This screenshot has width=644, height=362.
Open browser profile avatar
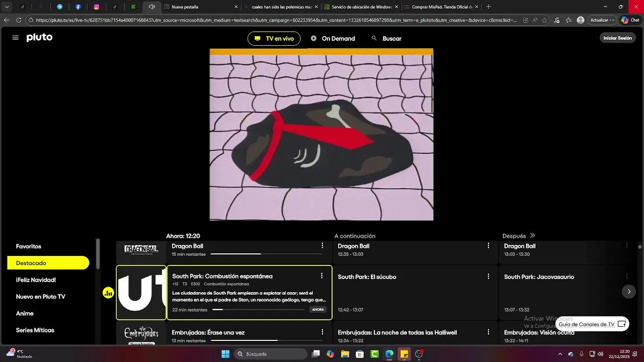point(581,20)
